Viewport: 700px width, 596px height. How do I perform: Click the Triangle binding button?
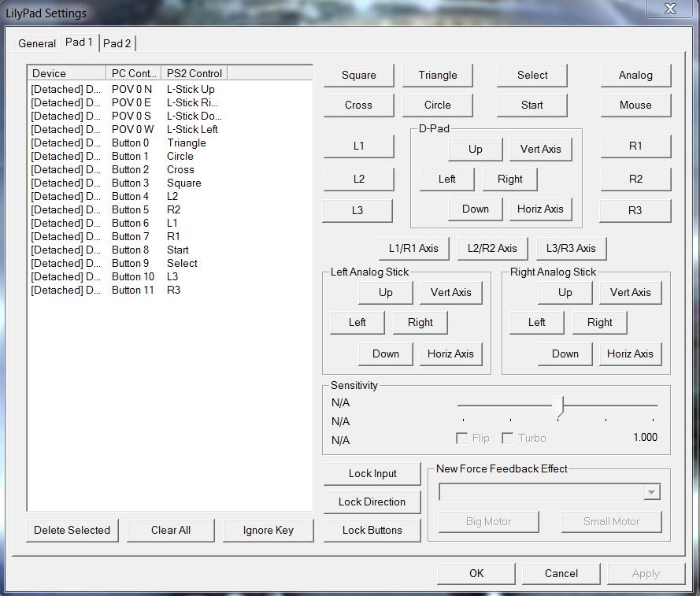tap(438, 75)
